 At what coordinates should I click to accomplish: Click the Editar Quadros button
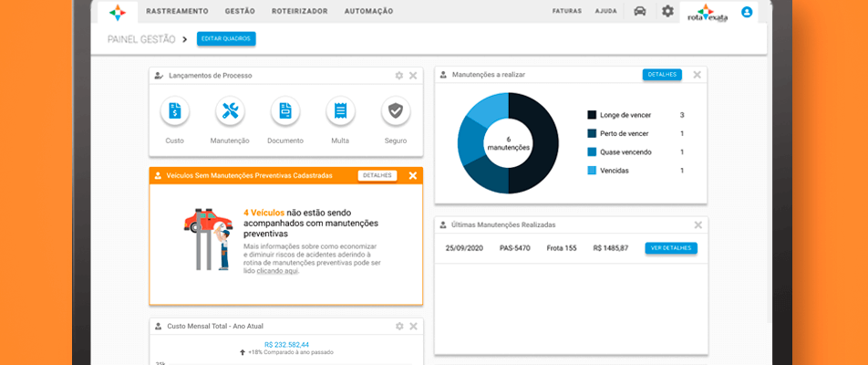coord(226,39)
